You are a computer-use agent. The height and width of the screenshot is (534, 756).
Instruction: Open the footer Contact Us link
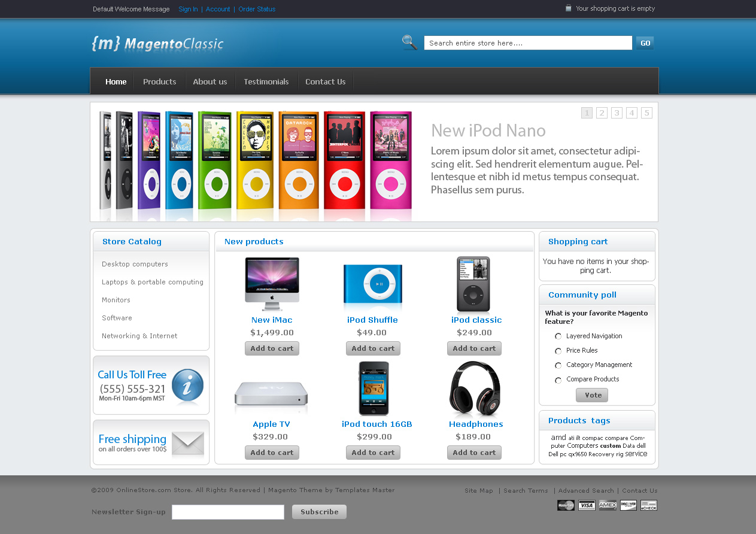pos(639,490)
